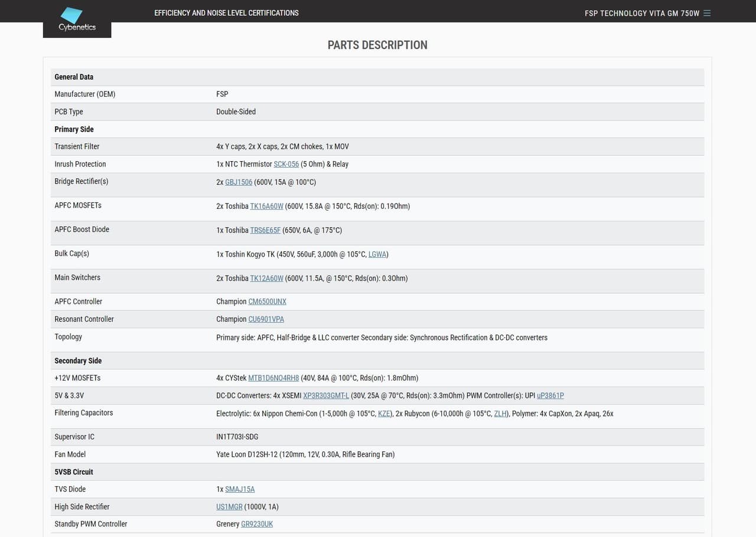Open the uP3861P PWM controller link

550,396
